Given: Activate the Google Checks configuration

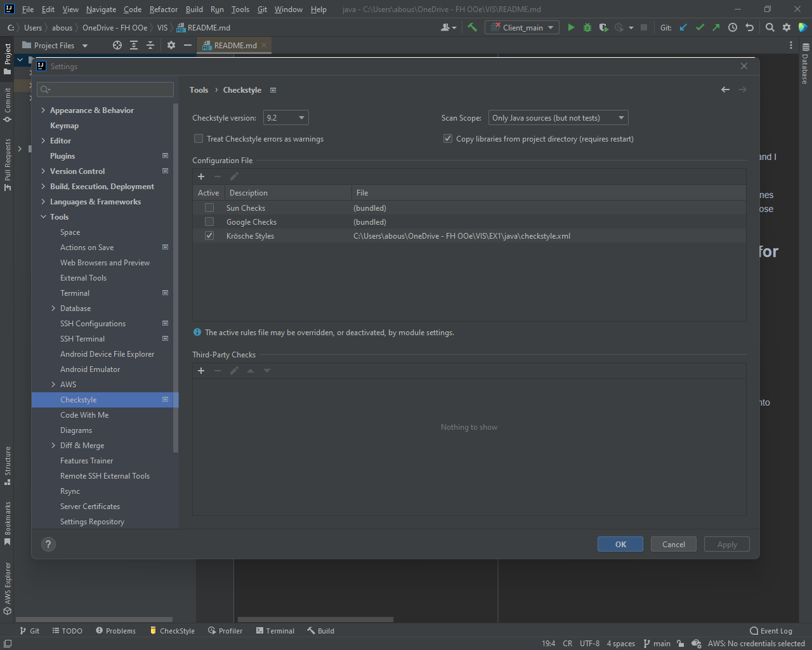Looking at the screenshot, I should [x=209, y=222].
